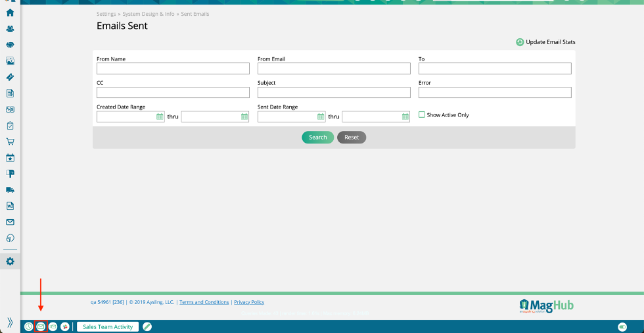Viewport: 644px width, 333px height.
Task: Check the Show Active Only checkbox
Action: (x=422, y=115)
